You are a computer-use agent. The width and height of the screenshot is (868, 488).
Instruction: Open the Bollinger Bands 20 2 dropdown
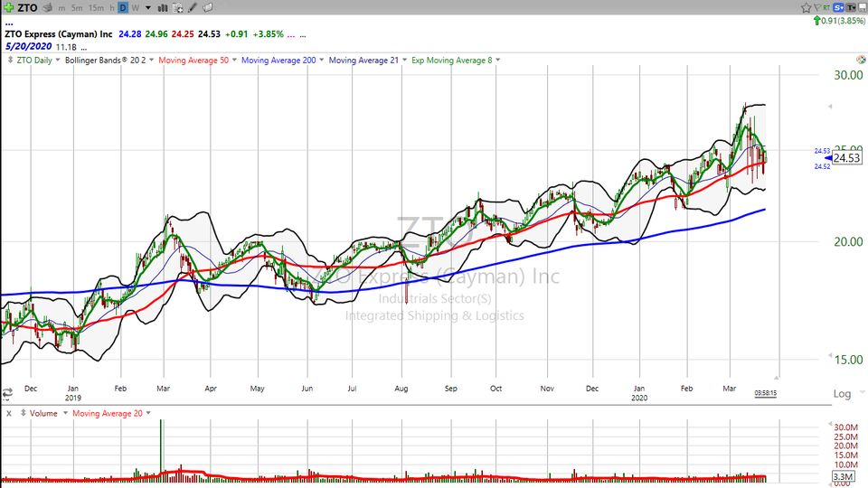point(151,60)
